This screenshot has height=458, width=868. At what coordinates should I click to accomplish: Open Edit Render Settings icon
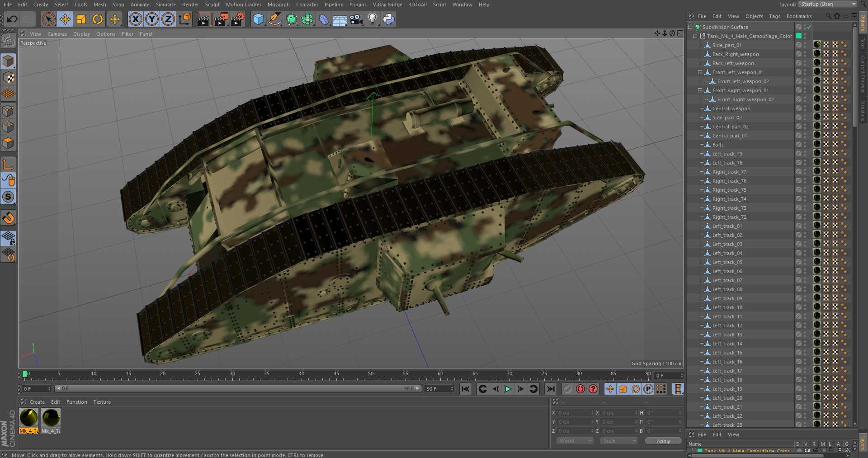(238, 19)
